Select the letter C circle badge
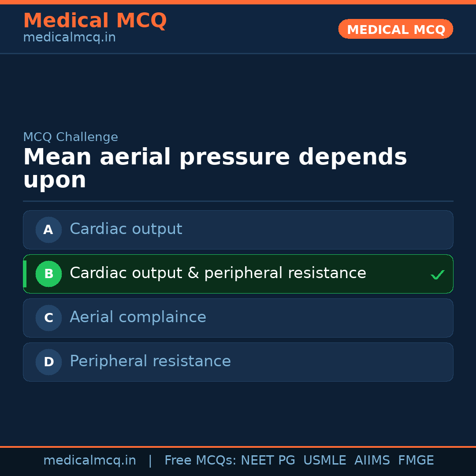This screenshot has width=476, height=476. pyautogui.click(x=48, y=318)
